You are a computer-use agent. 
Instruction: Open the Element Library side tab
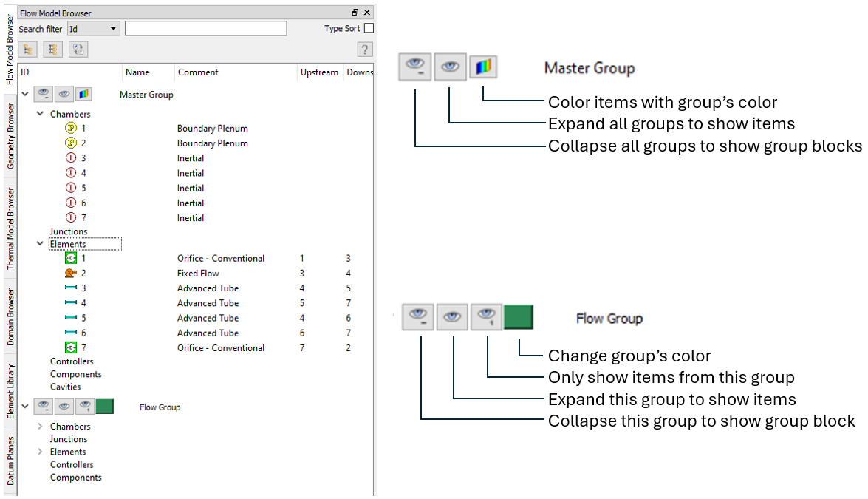pyautogui.click(x=10, y=392)
